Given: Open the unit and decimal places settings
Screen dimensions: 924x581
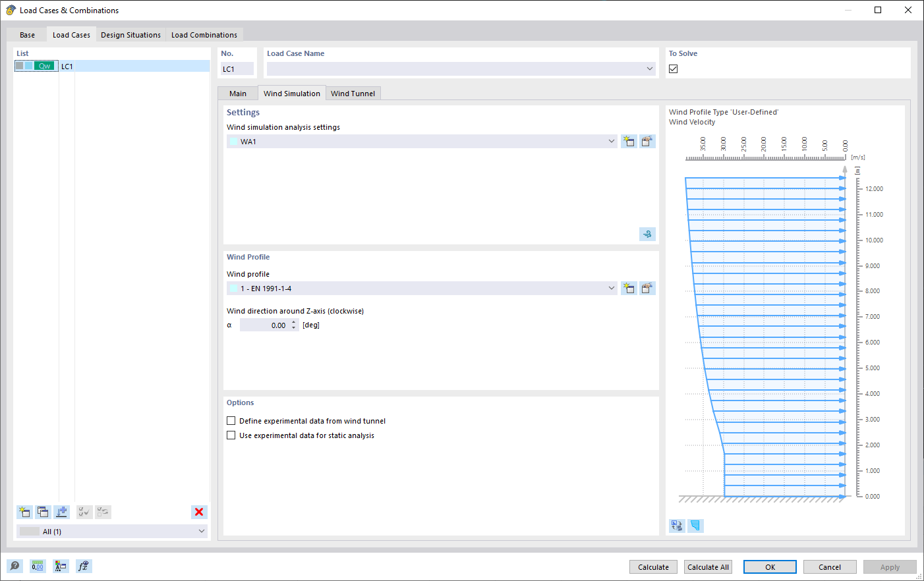Looking at the screenshot, I should (x=38, y=566).
